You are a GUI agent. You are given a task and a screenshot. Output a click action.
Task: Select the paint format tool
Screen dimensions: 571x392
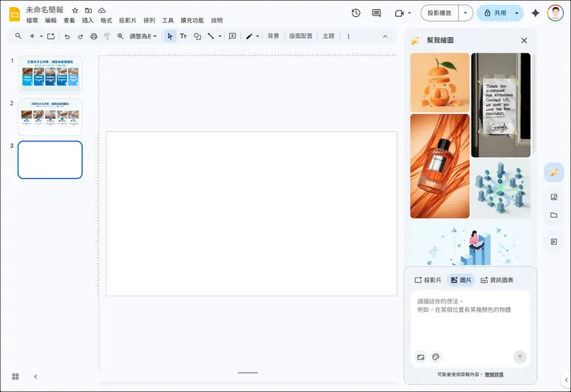click(x=106, y=36)
